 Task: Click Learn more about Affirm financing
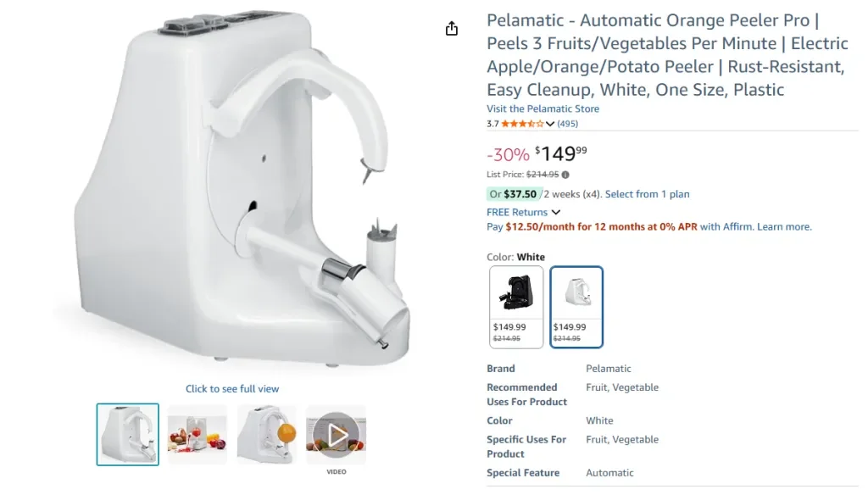coord(784,226)
